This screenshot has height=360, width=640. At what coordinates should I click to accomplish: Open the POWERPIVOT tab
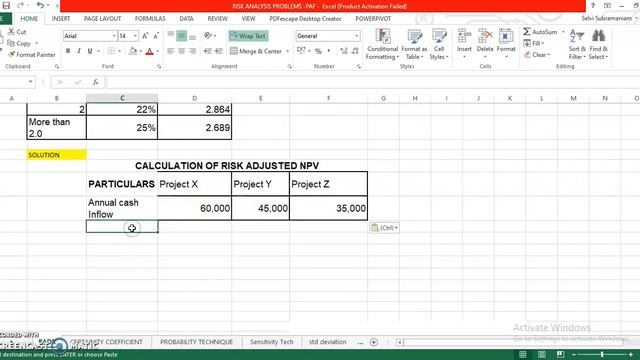tap(373, 18)
